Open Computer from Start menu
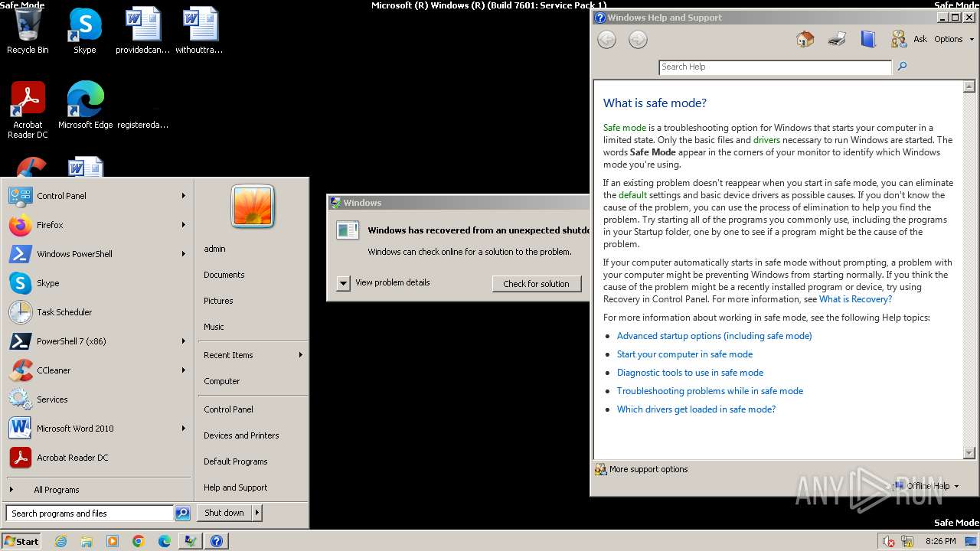The image size is (980, 551). [221, 381]
